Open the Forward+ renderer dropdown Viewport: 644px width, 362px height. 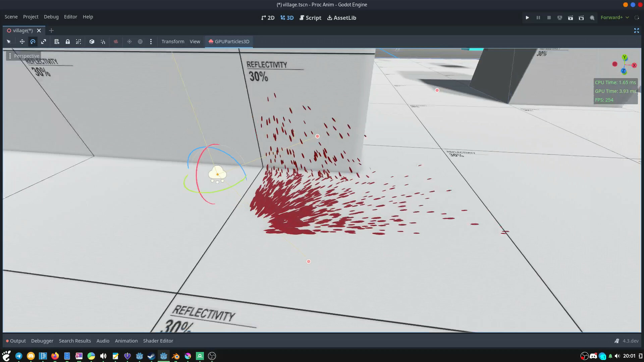click(614, 17)
